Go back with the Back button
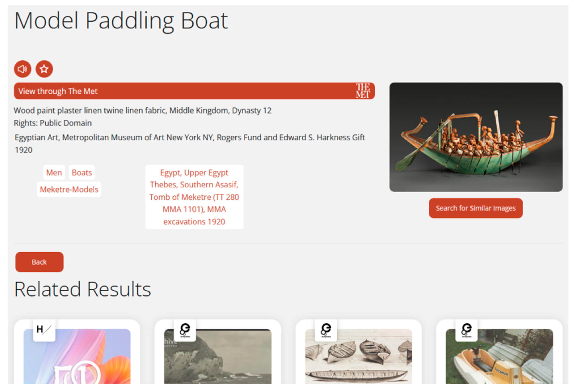 tap(39, 262)
